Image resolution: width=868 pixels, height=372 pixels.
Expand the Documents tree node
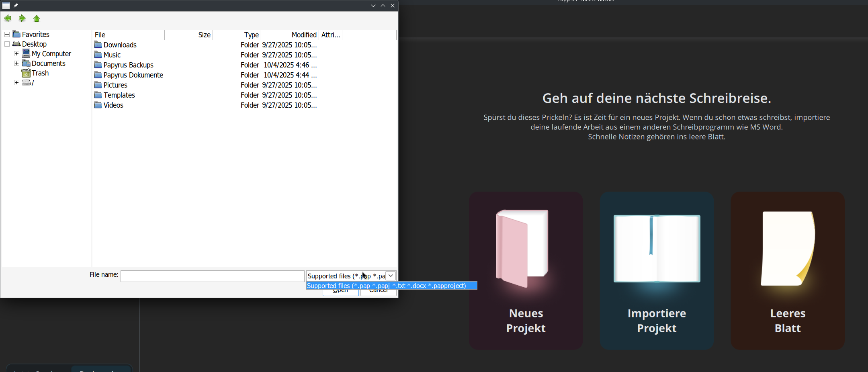click(x=16, y=63)
